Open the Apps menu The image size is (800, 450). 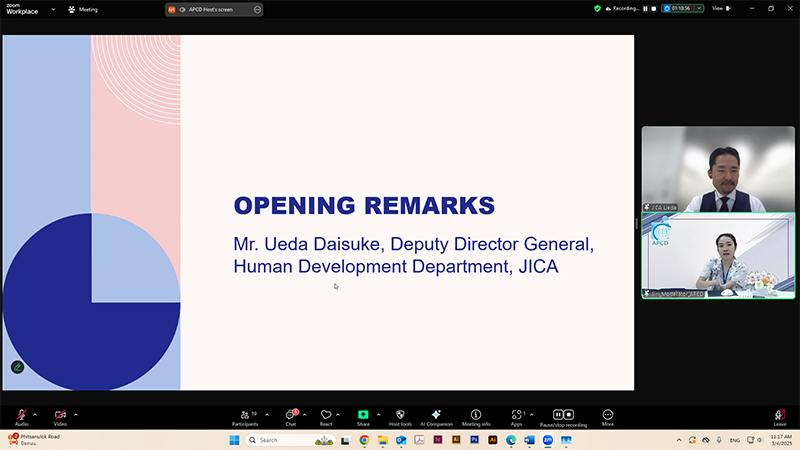pos(516,415)
